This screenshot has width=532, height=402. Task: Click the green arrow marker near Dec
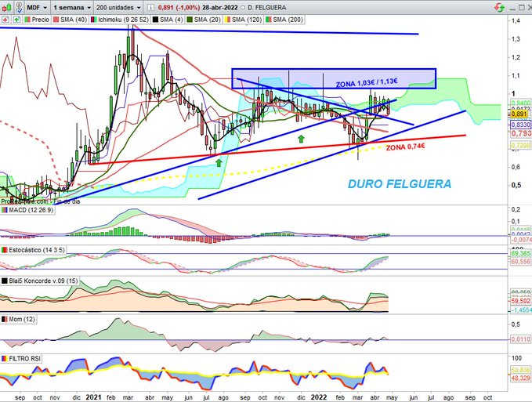point(301,139)
